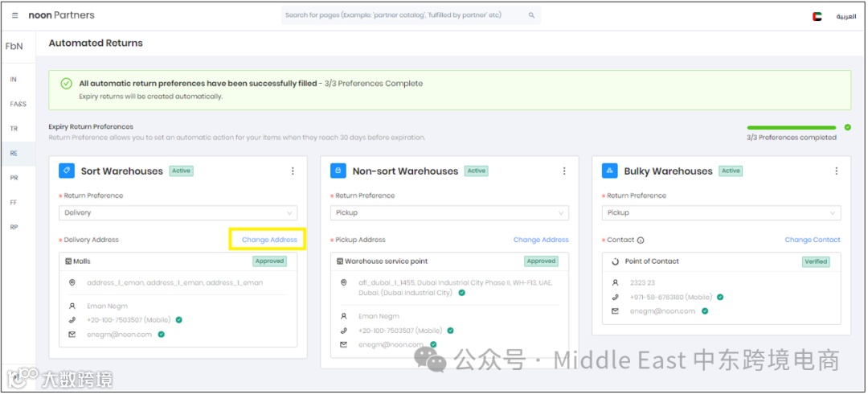This screenshot has height=395, width=868.
Task: Click the 3/3 preferences progress bar
Action: [792, 127]
